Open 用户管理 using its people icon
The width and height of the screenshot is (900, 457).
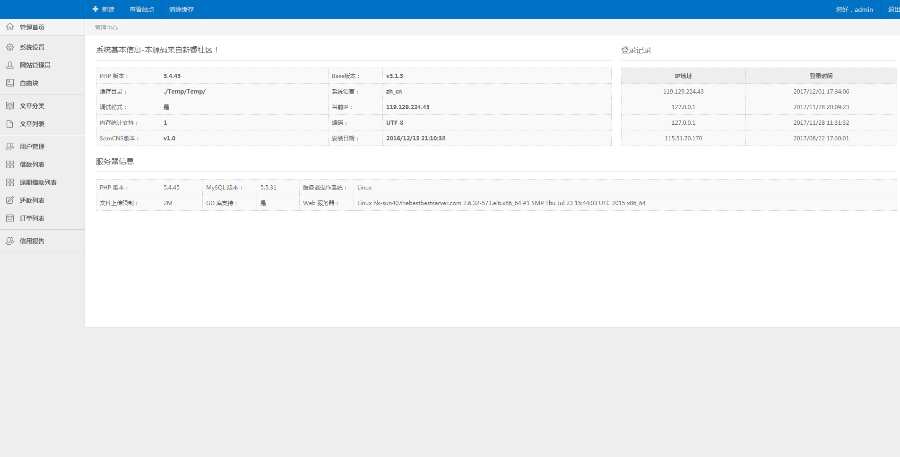[10, 146]
